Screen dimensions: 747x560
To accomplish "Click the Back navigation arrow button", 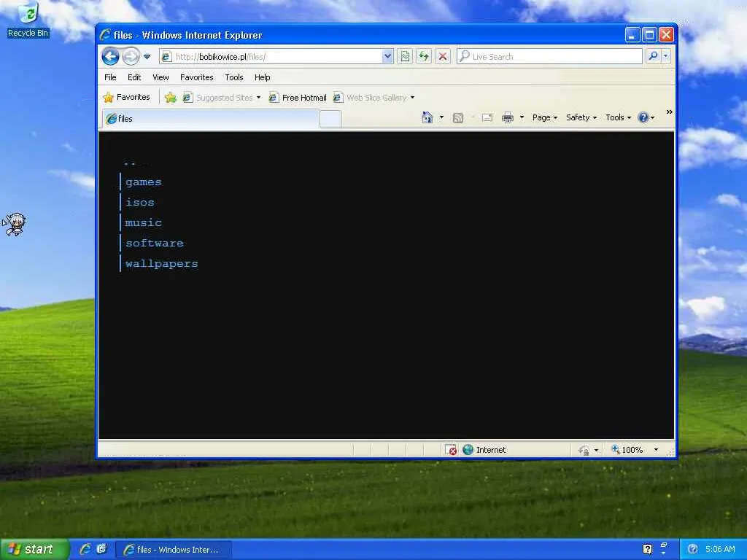I will click(x=111, y=57).
